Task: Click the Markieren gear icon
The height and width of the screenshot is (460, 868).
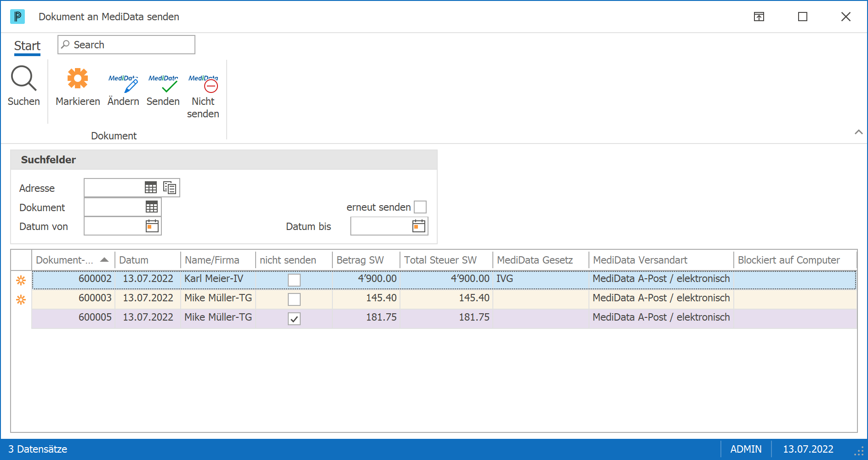Action: point(78,78)
